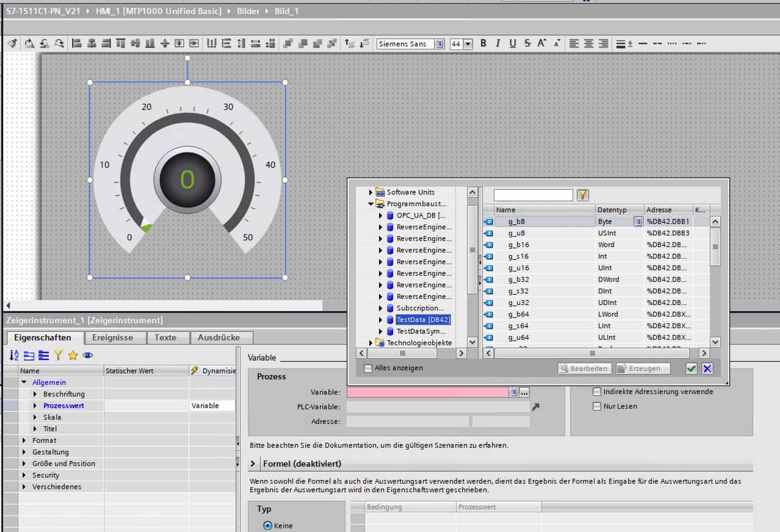
Task: Click the format painter brush icon
Action: tap(12, 43)
